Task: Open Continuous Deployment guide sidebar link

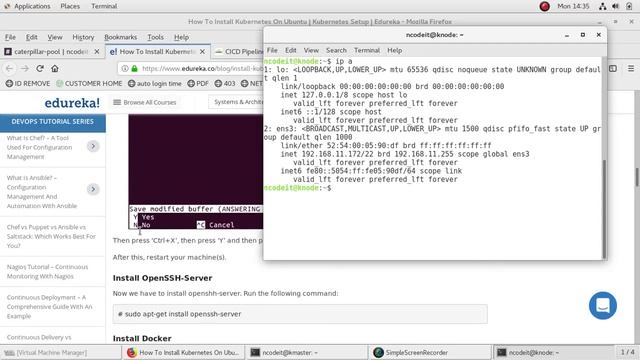Action: [49, 307]
